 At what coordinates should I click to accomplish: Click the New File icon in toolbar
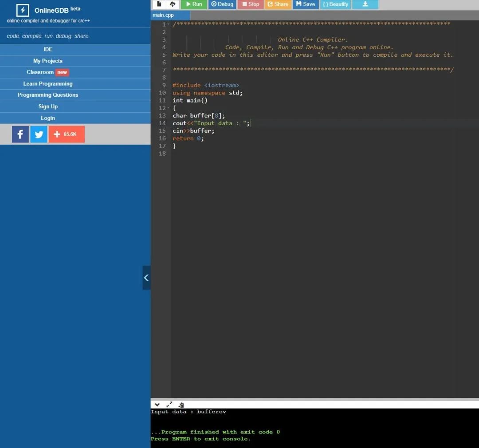click(x=159, y=4)
